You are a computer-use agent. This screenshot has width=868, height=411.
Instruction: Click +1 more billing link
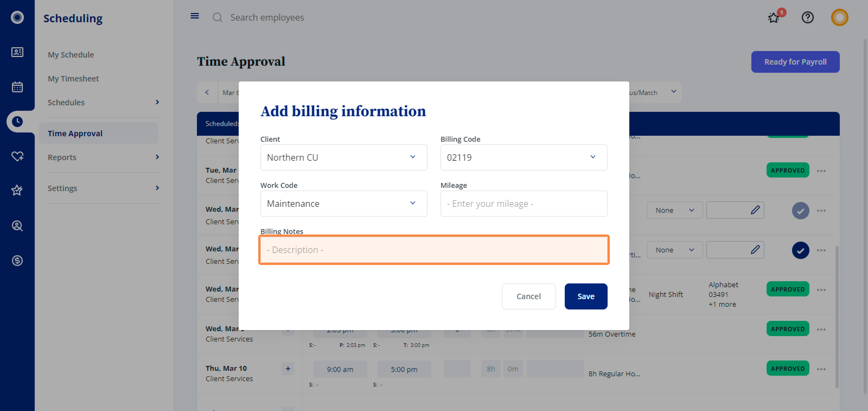pos(722,304)
